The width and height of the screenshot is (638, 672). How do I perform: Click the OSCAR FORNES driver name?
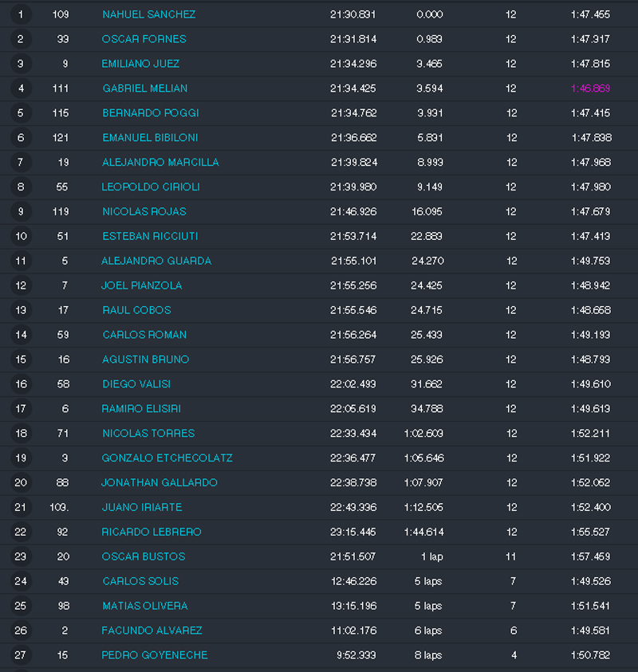pos(144,39)
